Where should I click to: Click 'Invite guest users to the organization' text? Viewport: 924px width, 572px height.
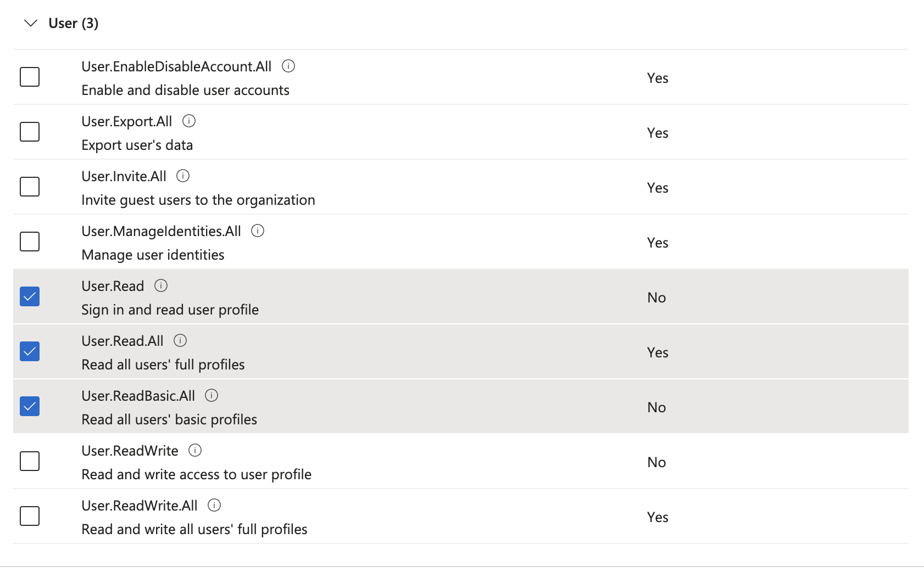pyautogui.click(x=198, y=200)
